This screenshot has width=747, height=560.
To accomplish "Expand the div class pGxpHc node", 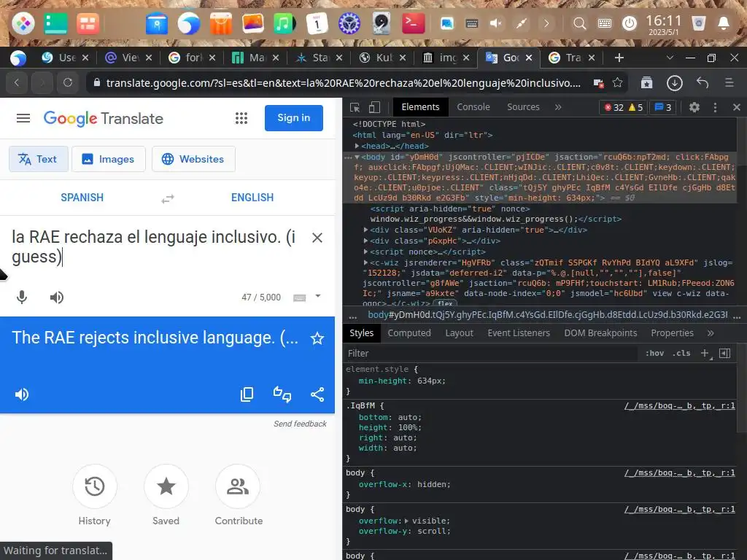I will coord(366,241).
